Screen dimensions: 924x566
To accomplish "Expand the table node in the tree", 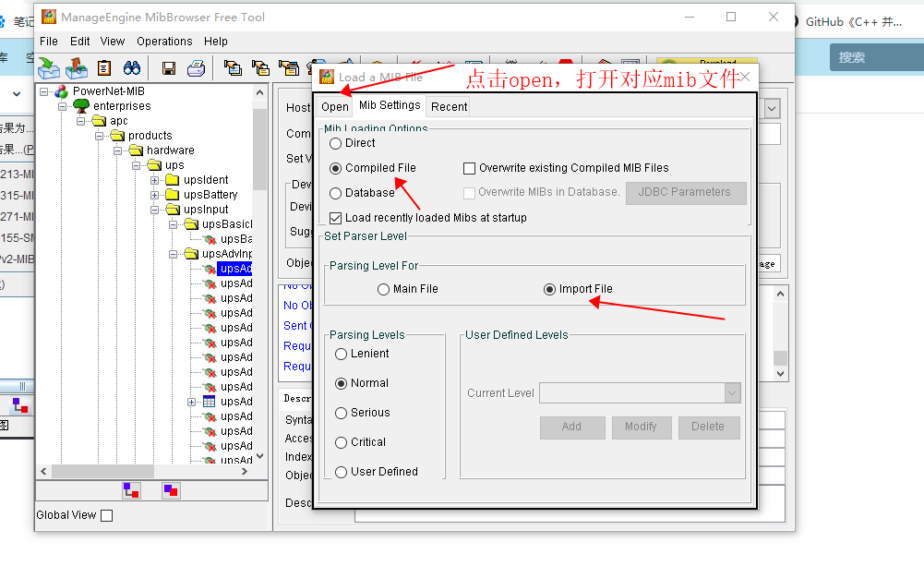I will [191, 402].
